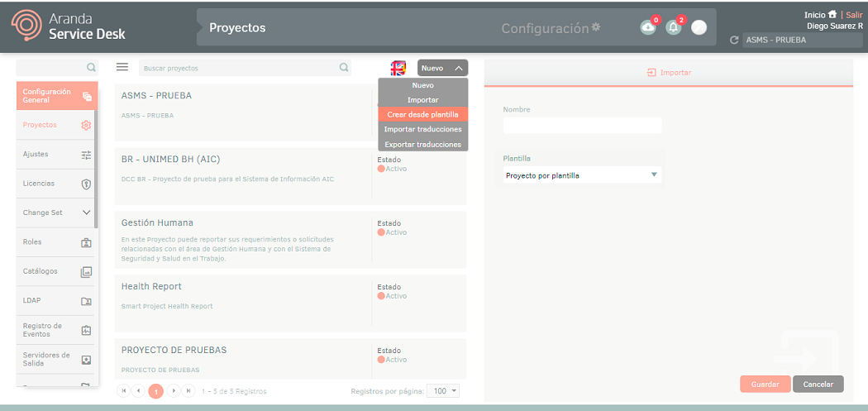
Task: Click the Cancelar button
Action: [818, 385]
